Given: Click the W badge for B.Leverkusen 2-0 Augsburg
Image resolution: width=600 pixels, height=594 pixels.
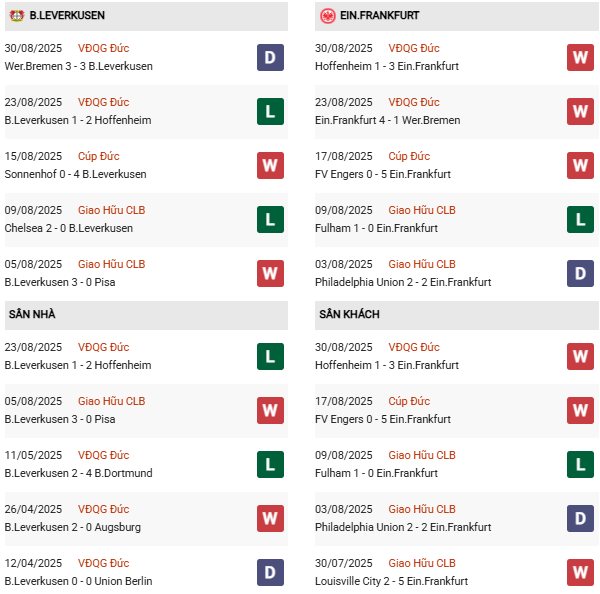Looking at the screenshot, I should (270, 518).
